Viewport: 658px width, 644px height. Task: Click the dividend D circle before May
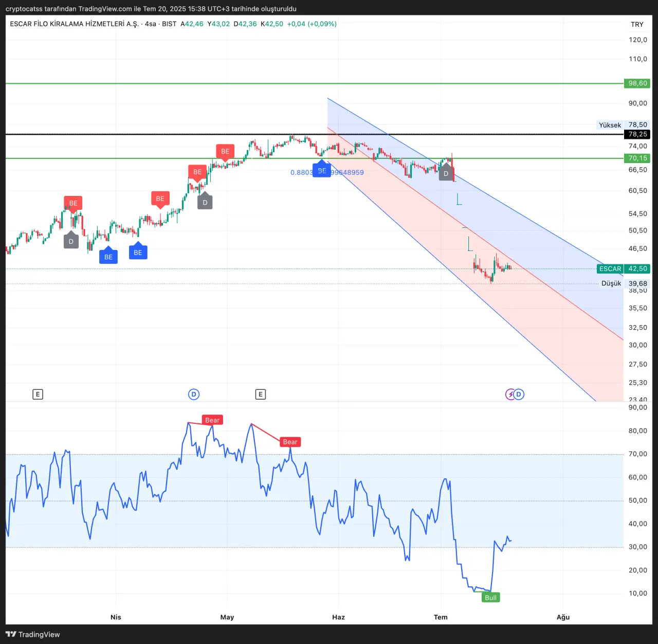coord(194,395)
